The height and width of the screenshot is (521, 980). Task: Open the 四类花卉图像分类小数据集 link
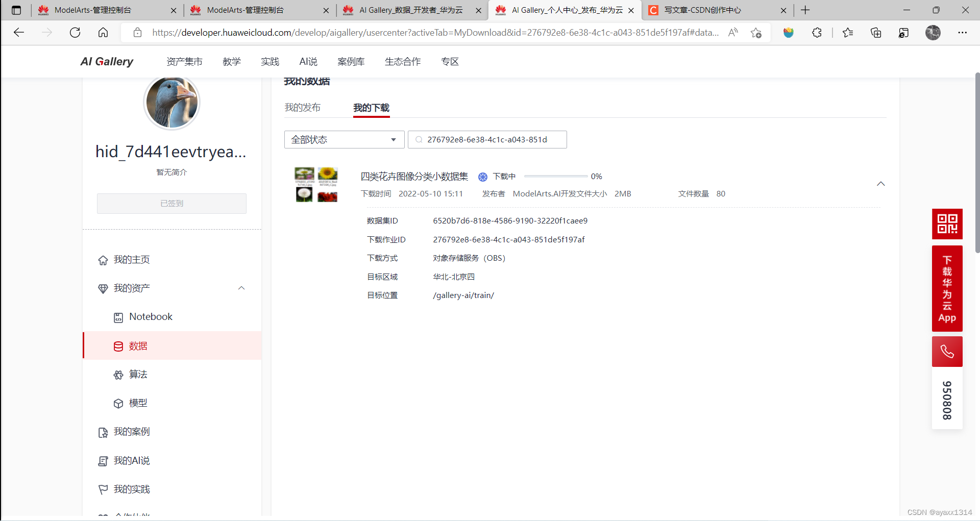(x=414, y=177)
